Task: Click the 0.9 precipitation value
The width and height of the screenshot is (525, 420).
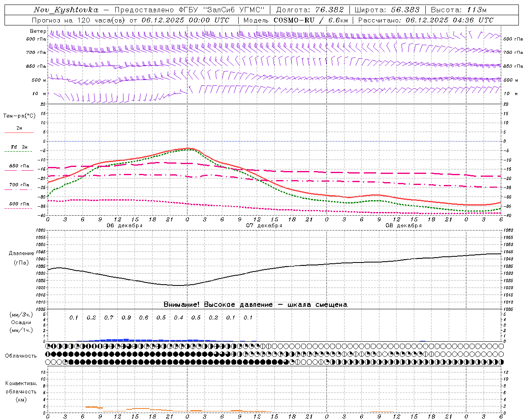Action: coord(126,318)
